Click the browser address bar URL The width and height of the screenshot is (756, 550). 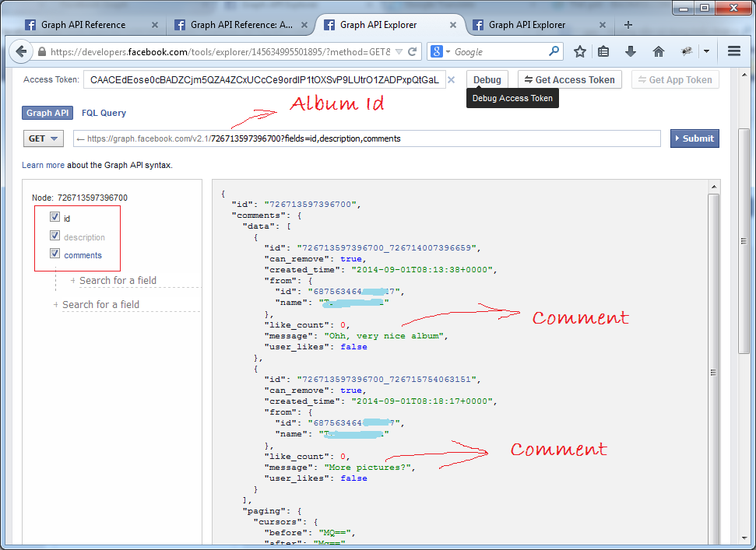(220, 51)
